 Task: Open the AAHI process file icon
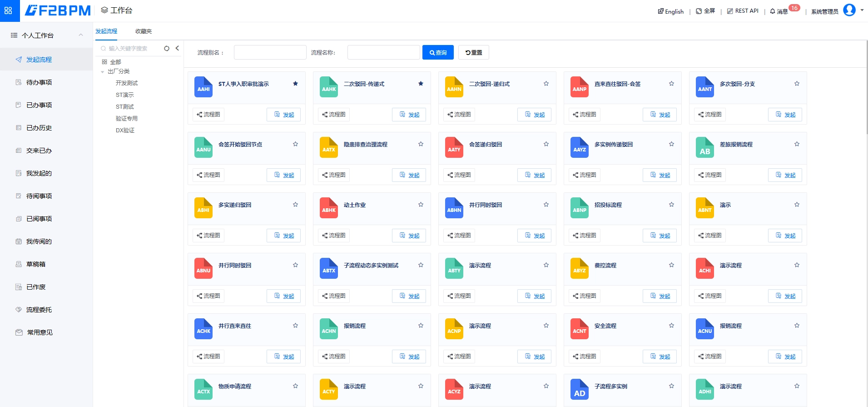pos(203,87)
